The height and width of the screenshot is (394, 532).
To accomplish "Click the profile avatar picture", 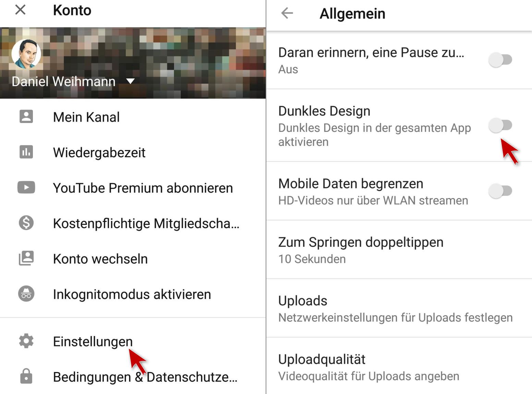I will click(x=26, y=53).
